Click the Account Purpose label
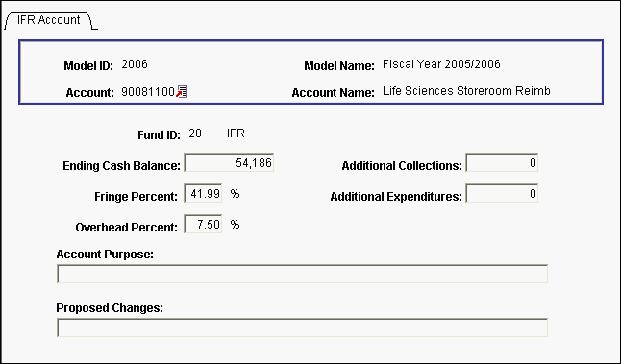 click(x=105, y=254)
